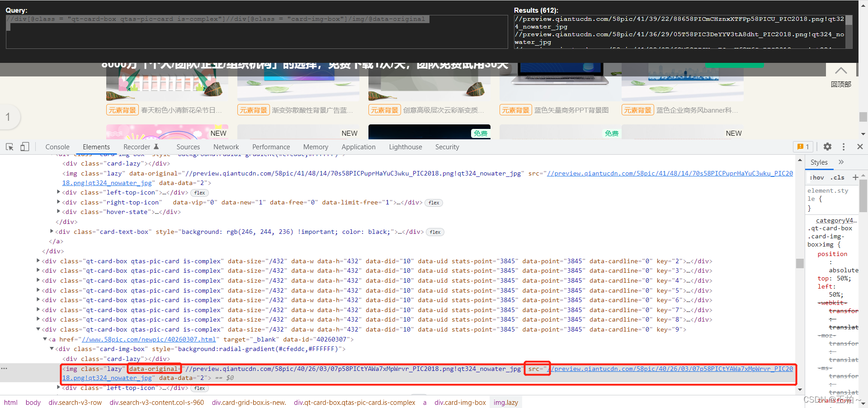Image resolution: width=868 pixels, height=408 pixels.
Task: Click the 元素背景 tag on the first card
Action: [122, 110]
